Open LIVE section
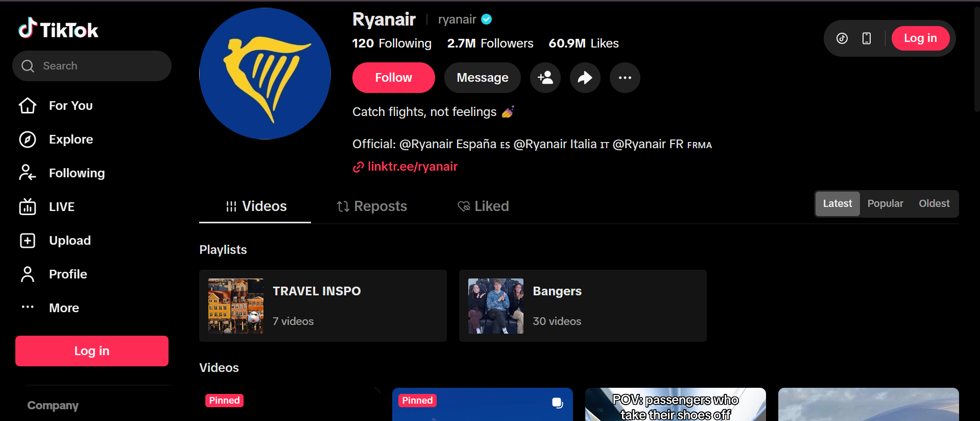Image resolution: width=980 pixels, height=421 pixels. point(62,207)
